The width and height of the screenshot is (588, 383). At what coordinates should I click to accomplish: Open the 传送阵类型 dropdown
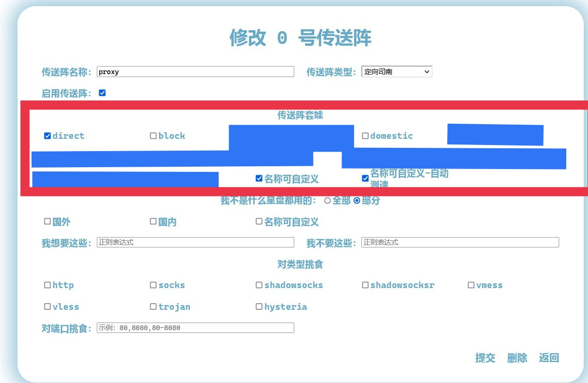click(x=396, y=72)
